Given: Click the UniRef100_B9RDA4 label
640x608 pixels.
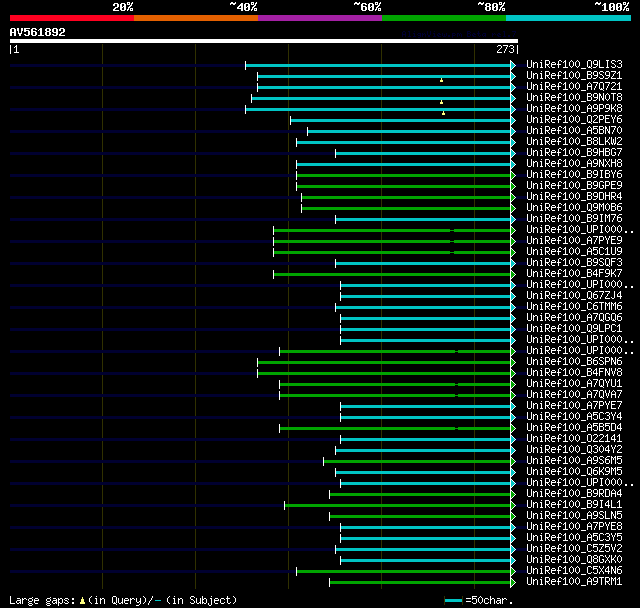Looking at the screenshot, I should click(x=574, y=494).
